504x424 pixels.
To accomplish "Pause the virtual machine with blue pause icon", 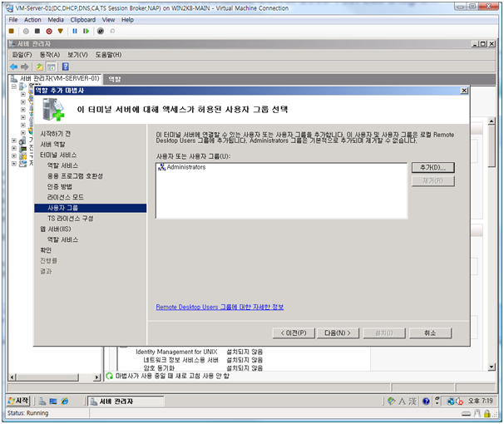I will click(x=75, y=31).
